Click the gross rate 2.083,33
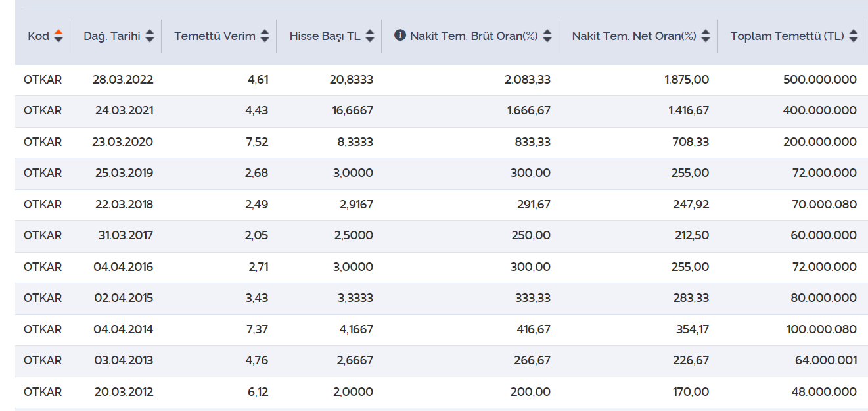Image resolution: width=868 pixels, height=411 pixels. click(528, 80)
